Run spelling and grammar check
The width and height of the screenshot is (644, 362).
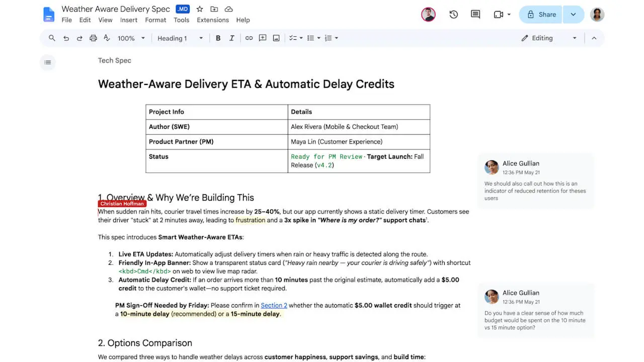click(107, 38)
